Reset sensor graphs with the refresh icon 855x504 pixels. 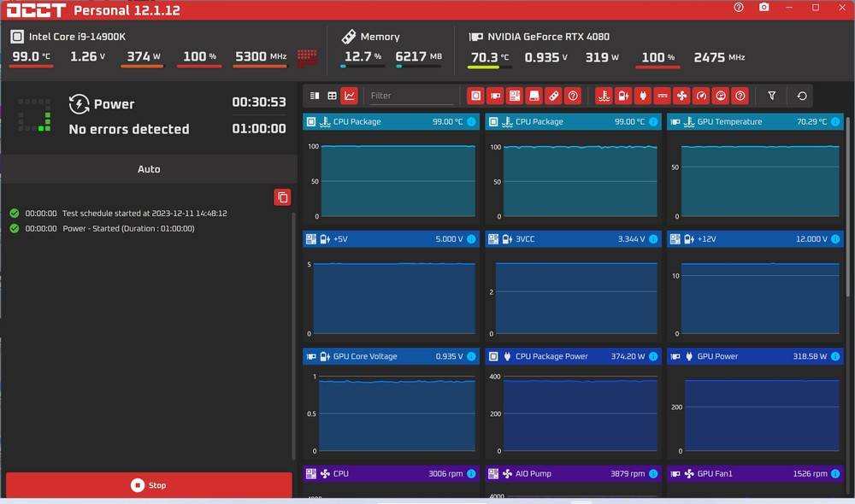[802, 96]
